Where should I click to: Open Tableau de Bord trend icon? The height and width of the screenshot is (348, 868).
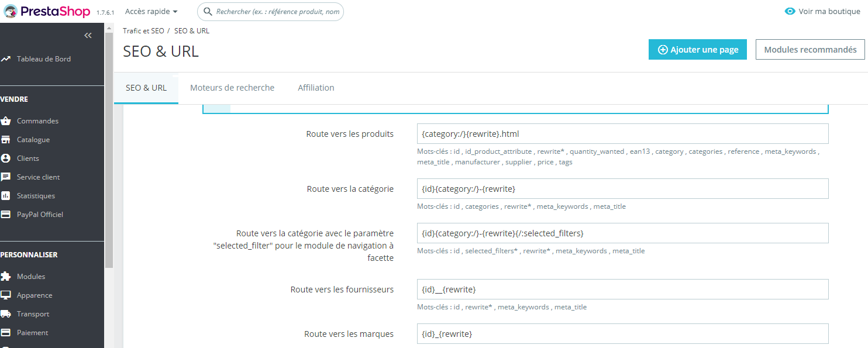point(6,59)
